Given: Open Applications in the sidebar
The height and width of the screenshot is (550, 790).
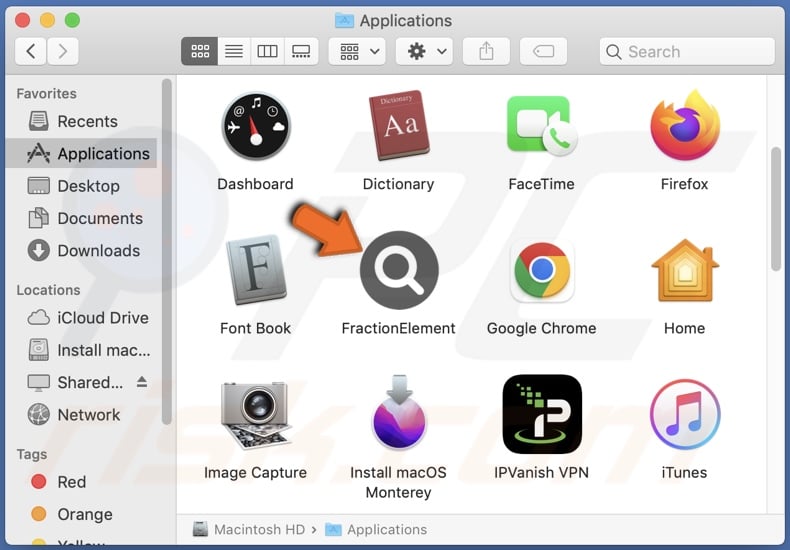Looking at the screenshot, I should coord(83,154).
